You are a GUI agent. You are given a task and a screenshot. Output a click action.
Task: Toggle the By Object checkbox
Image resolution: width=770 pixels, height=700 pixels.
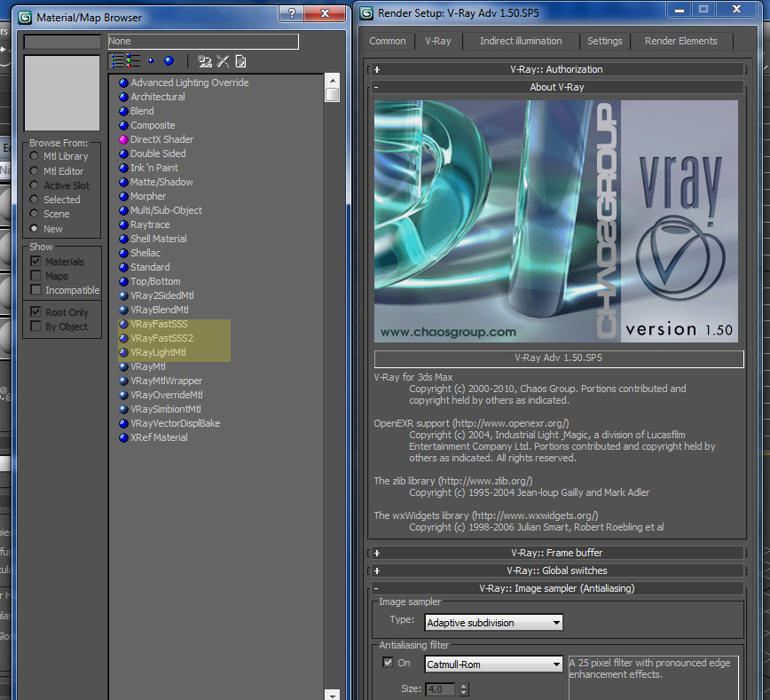(x=35, y=326)
